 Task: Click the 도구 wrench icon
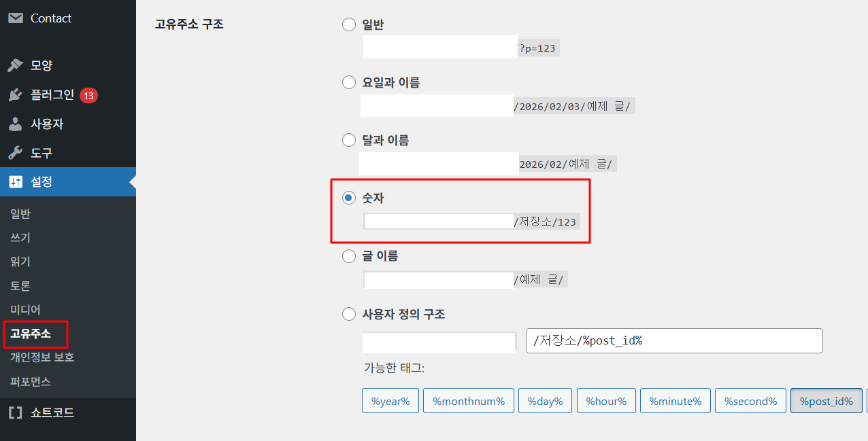pos(15,154)
